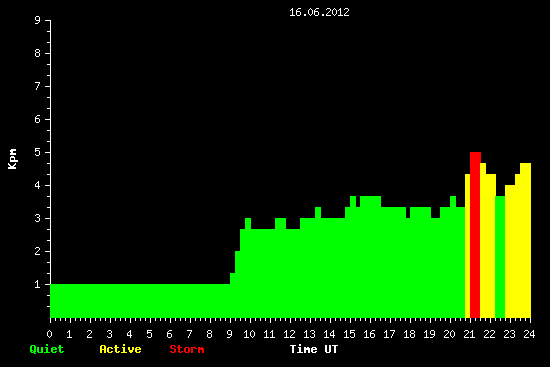Click the Kp 5 tick label
Viewport: 550px width, 367px height.
tap(38, 152)
